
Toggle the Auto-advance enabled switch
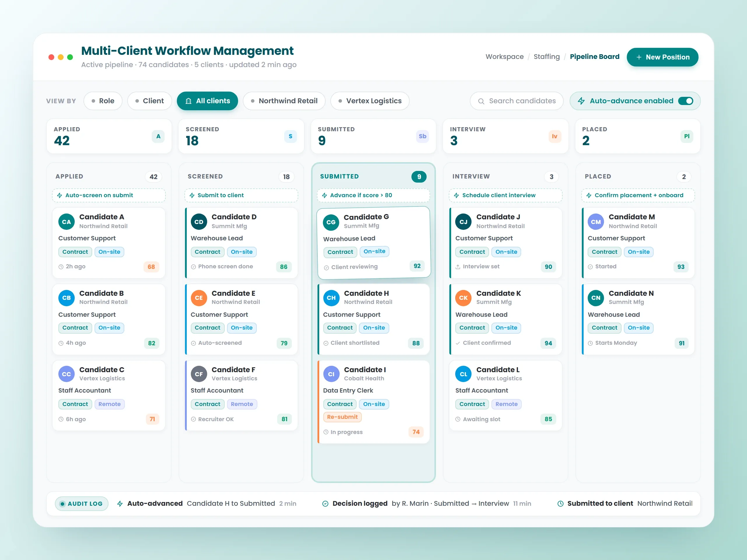tap(686, 101)
